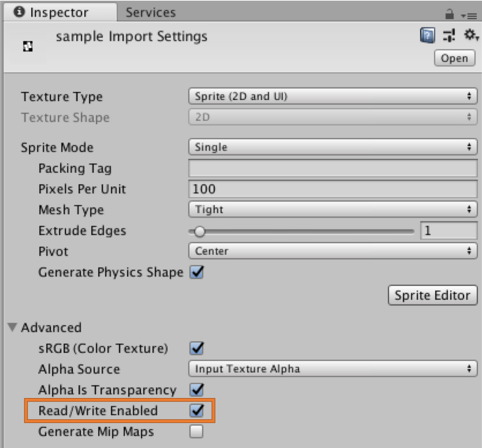Image resolution: width=482 pixels, height=448 pixels.
Task: Collapse the Advanced section triangle
Action: tap(12, 327)
